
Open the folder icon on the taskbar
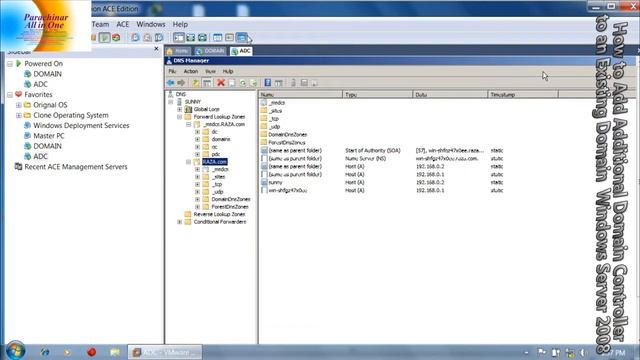(115, 351)
